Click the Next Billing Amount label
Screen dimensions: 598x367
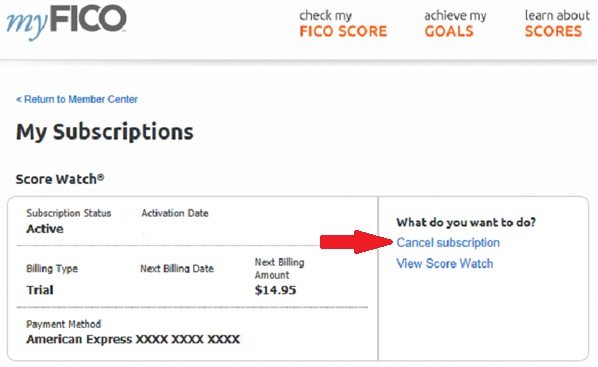pos(279,269)
